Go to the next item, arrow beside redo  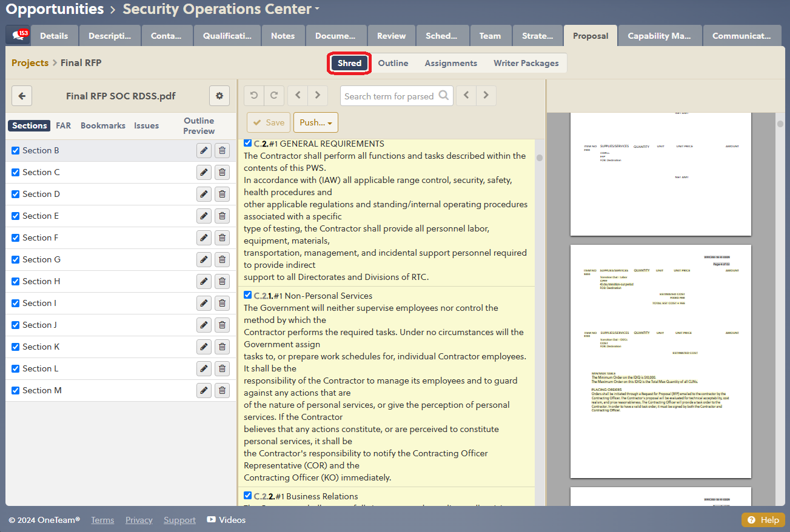pos(318,96)
